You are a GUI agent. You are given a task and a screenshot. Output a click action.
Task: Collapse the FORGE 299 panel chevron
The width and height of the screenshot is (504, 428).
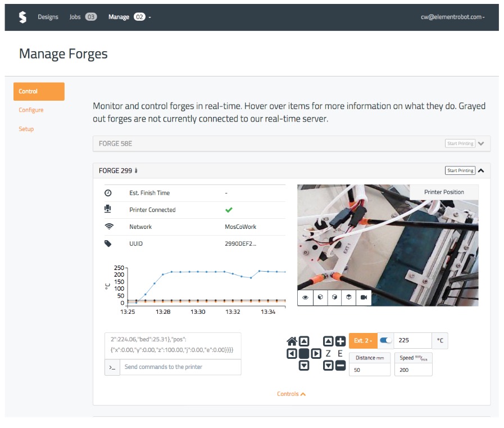point(481,170)
